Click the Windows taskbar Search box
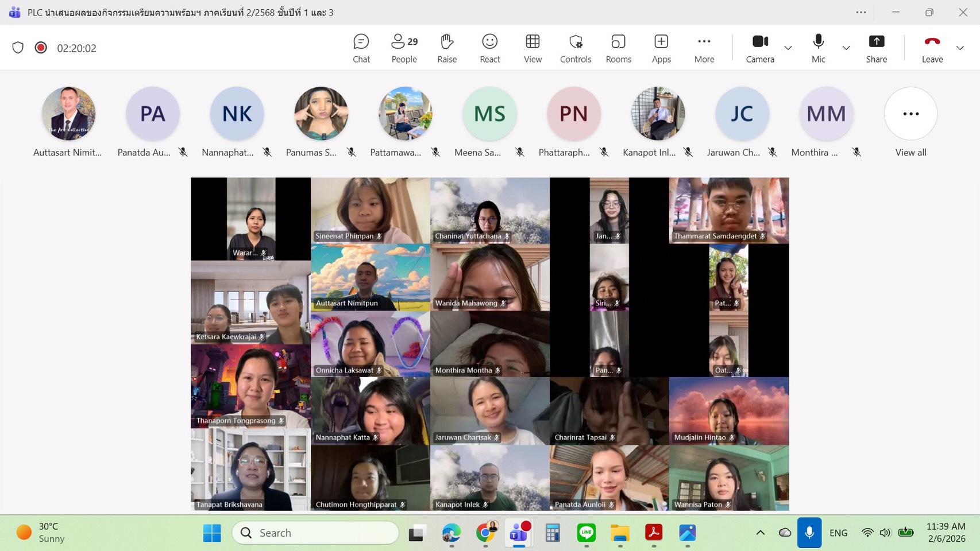This screenshot has width=980, height=551. pos(315,533)
